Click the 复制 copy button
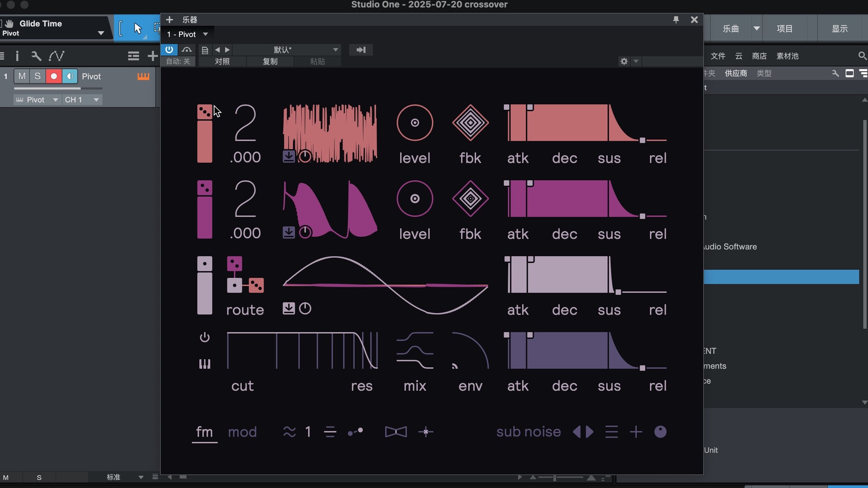The height and width of the screenshot is (488, 868). [x=270, y=61]
